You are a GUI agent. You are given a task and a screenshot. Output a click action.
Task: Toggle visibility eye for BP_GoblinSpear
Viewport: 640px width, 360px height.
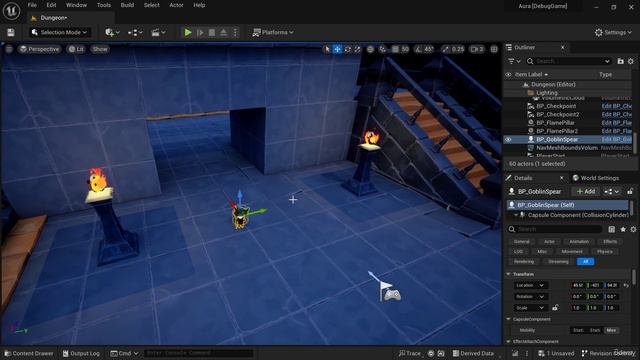508,140
